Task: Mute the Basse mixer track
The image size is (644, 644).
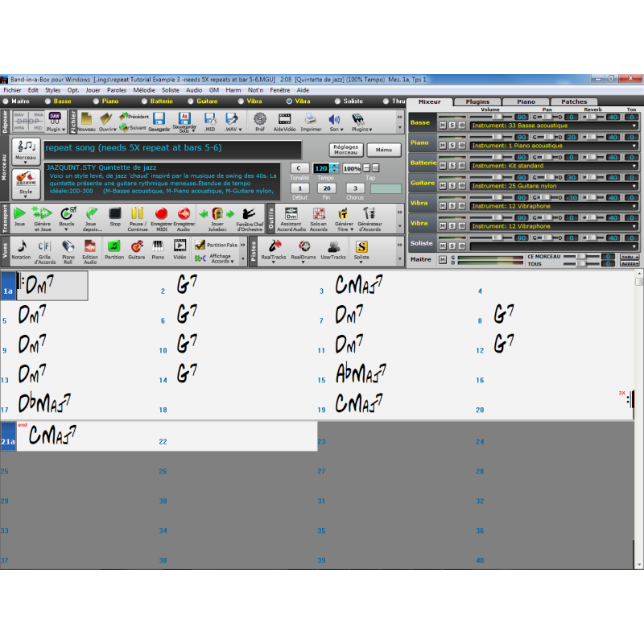Action: pos(442,126)
